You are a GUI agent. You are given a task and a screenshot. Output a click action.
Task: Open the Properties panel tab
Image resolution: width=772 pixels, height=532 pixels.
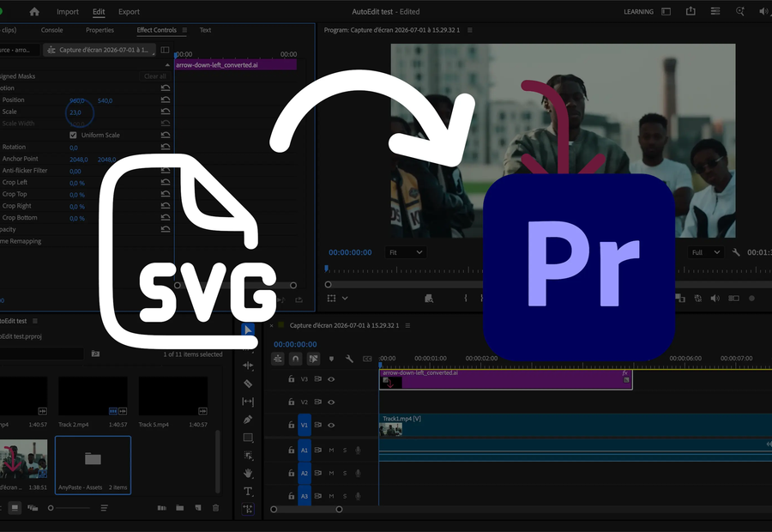[x=100, y=30]
